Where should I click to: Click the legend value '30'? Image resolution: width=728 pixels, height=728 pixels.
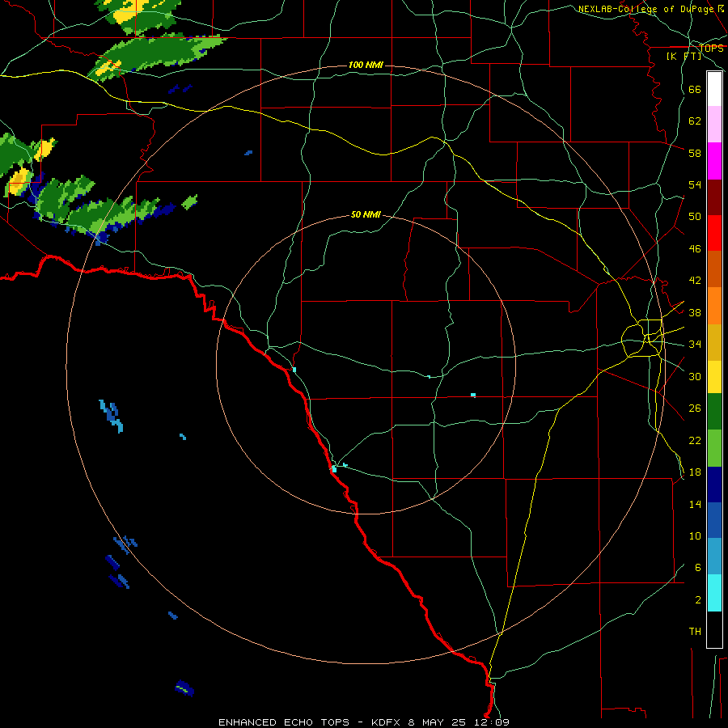click(695, 376)
